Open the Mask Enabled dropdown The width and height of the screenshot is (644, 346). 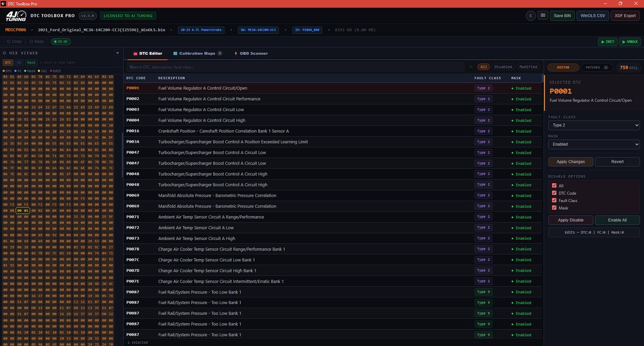coord(594,144)
